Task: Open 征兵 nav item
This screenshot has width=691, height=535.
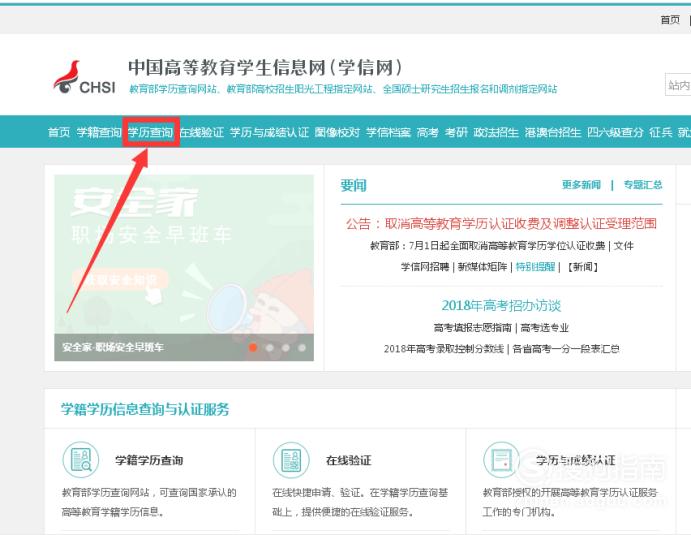Action: coord(661,132)
